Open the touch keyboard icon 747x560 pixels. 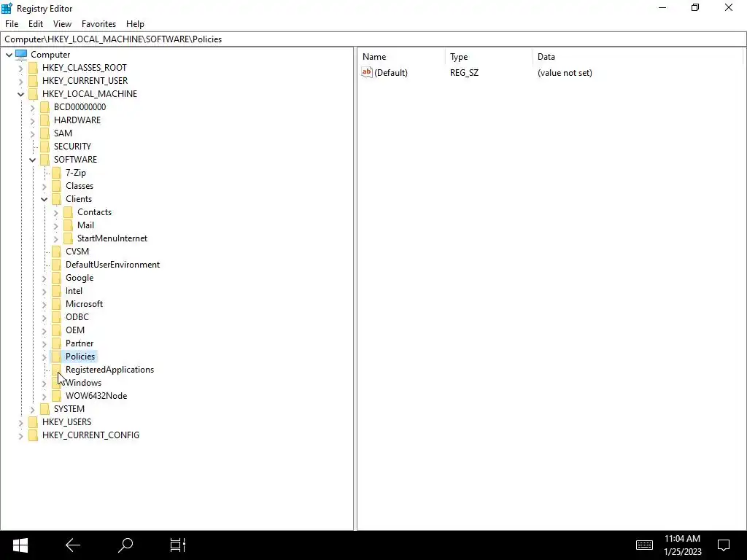click(x=644, y=545)
